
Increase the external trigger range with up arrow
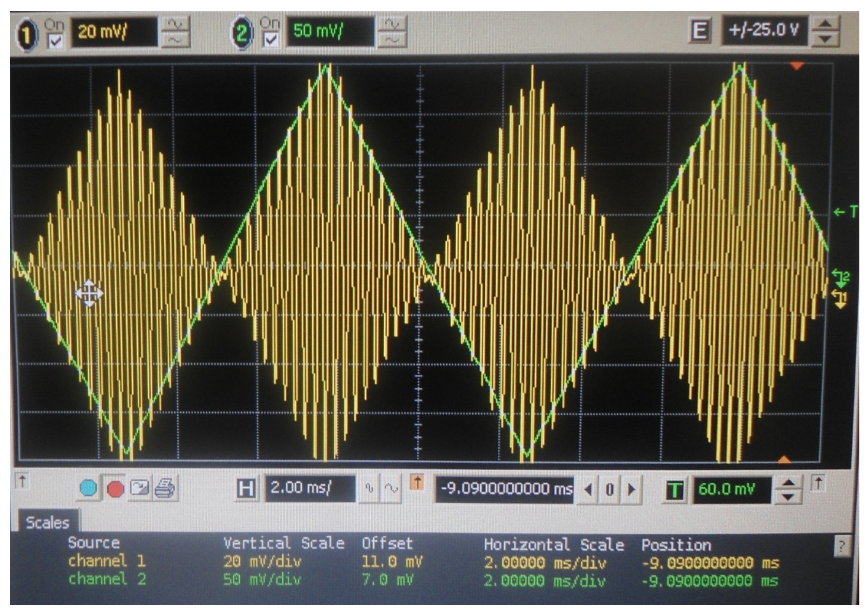click(x=825, y=23)
